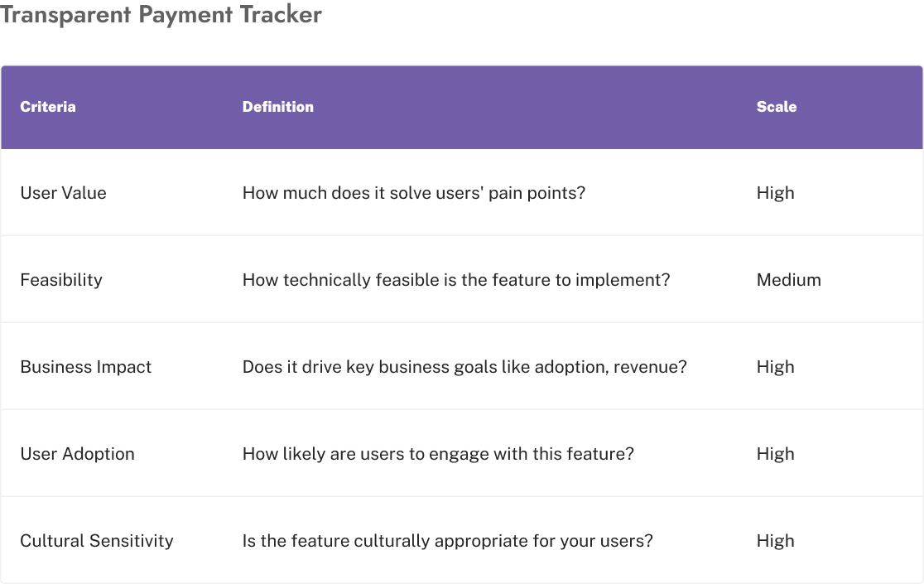Click the users' pain points definition
This screenshot has height=584, width=924.
pyautogui.click(x=414, y=193)
